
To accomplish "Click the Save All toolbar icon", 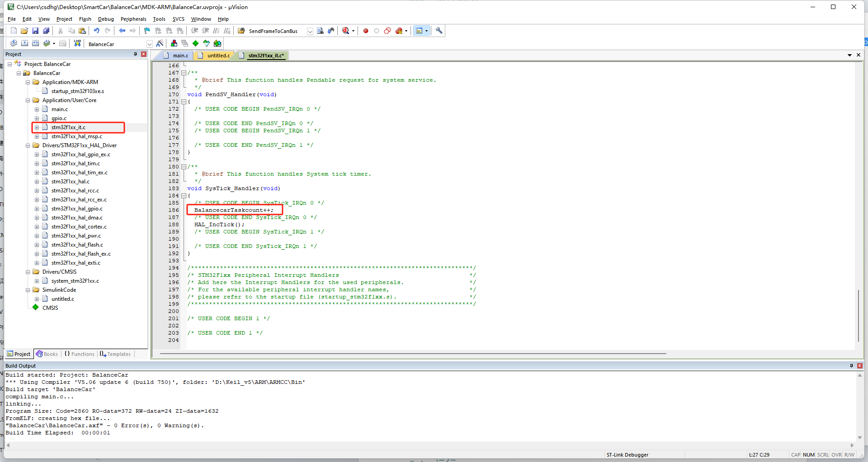I will tap(46, 31).
